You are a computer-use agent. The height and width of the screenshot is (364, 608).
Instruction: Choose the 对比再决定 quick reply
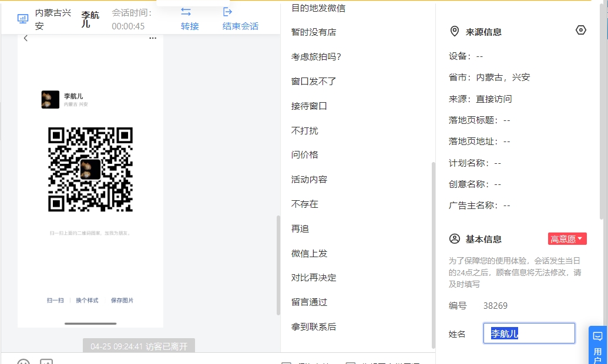314,278
